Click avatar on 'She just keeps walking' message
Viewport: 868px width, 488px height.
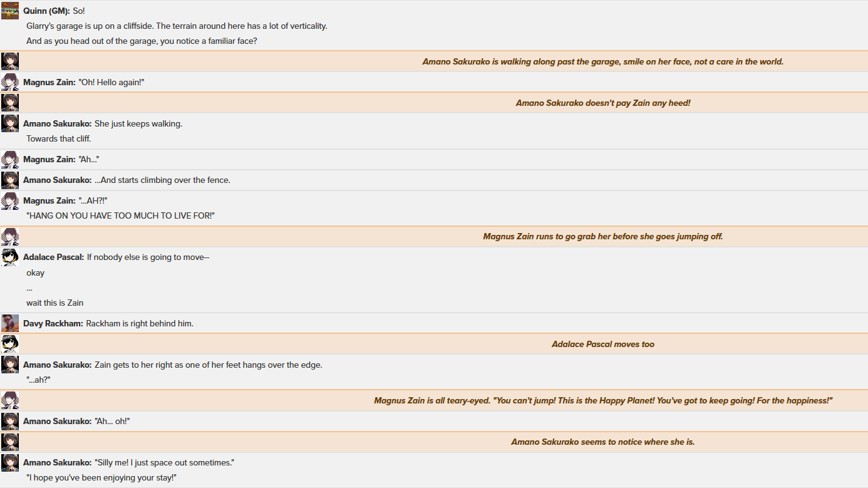[x=10, y=123]
